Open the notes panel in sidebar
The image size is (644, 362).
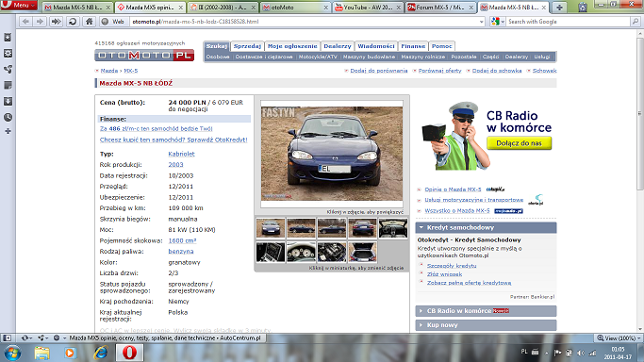click(x=8, y=86)
